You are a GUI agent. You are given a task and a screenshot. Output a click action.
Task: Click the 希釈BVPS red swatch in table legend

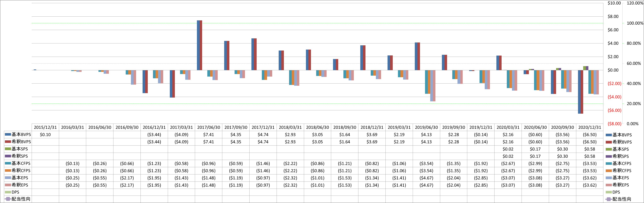(x=8, y=142)
